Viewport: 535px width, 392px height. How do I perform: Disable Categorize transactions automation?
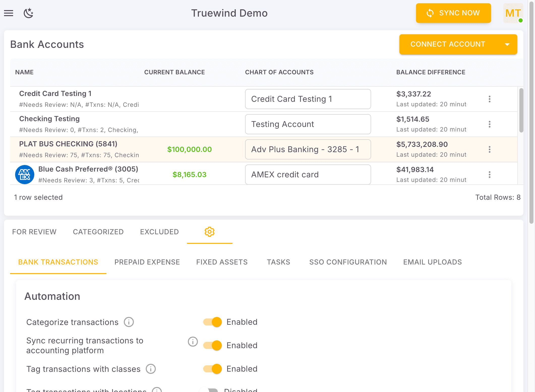tap(212, 322)
